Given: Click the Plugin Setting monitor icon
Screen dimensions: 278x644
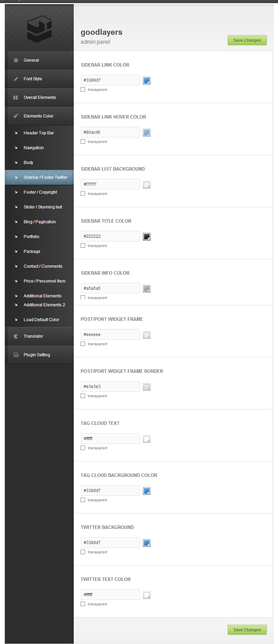Looking at the screenshot, I should pyautogui.click(x=16, y=355).
